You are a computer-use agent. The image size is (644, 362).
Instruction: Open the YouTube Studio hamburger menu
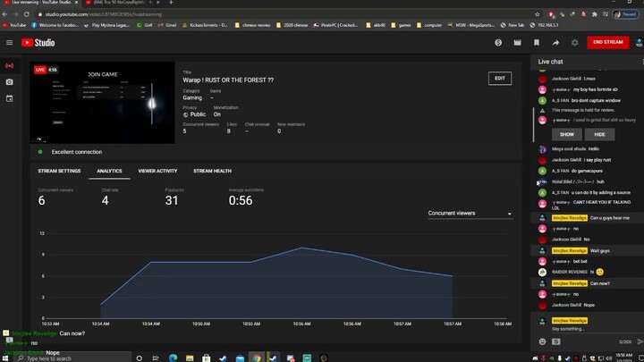9,42
